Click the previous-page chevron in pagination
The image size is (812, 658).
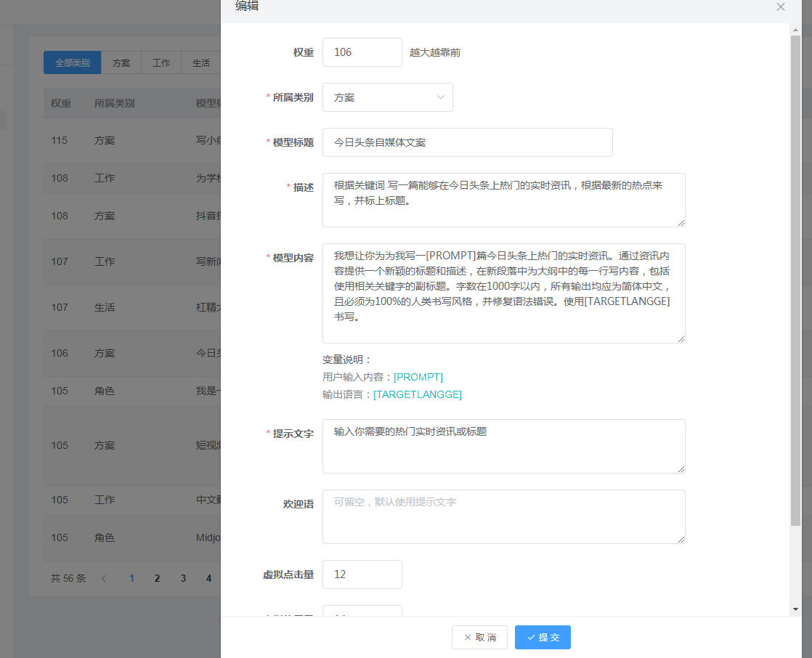(103, 577)
